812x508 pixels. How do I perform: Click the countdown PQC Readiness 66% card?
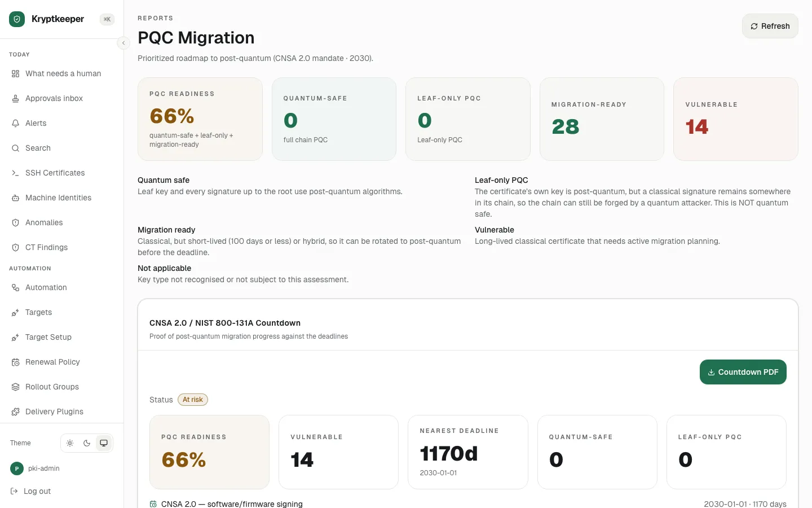(x=209, y=452)
